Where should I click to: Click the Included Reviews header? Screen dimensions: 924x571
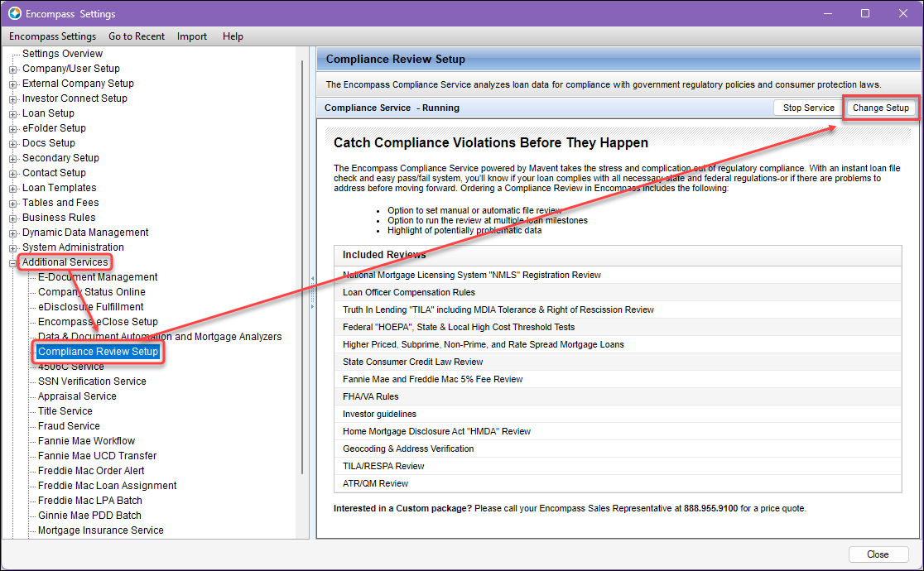[x=618, y=255]
